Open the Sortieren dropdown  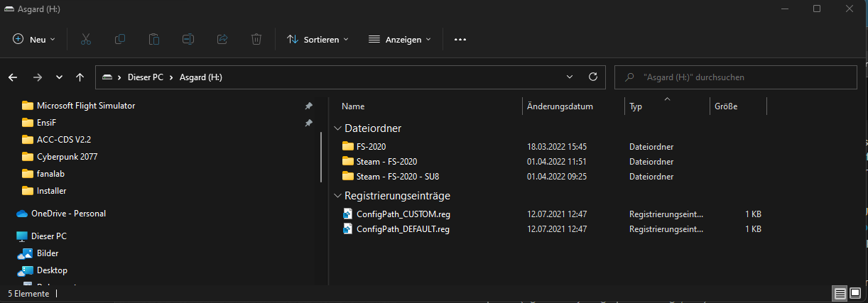[x=318, y=40]
